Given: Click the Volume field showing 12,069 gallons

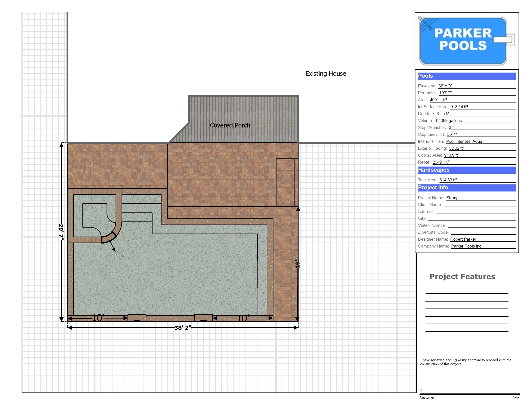Looking at the screenshot, I should [x=448, y=121].
